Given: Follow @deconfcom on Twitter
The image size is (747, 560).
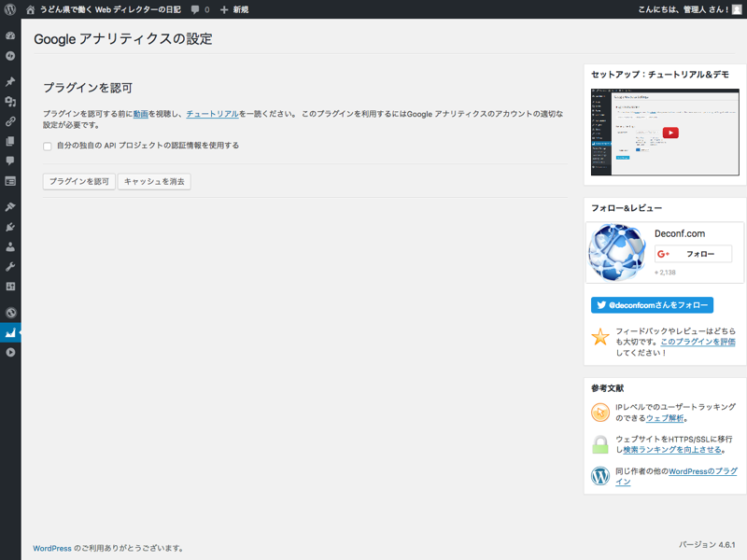Looking at the screenshot, I should coord(652,305).
